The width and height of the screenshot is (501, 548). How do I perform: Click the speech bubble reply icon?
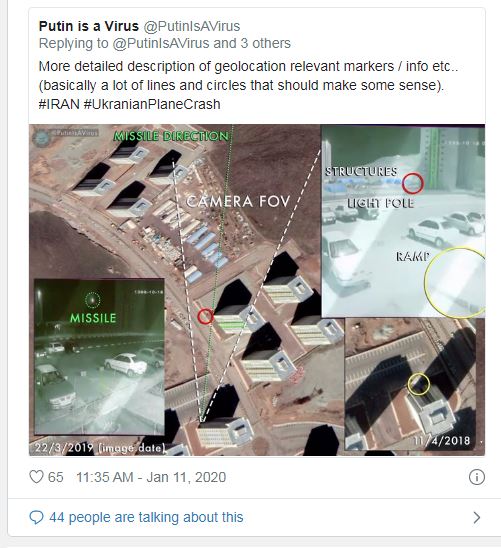pyautogui.click(x=36, y=517)
